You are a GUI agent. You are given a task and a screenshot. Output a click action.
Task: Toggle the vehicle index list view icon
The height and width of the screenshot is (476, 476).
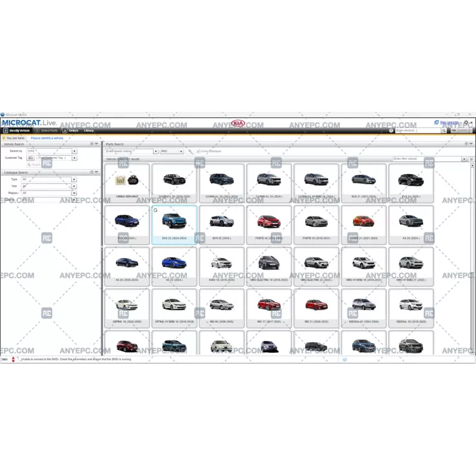click(x=471, y=159)
